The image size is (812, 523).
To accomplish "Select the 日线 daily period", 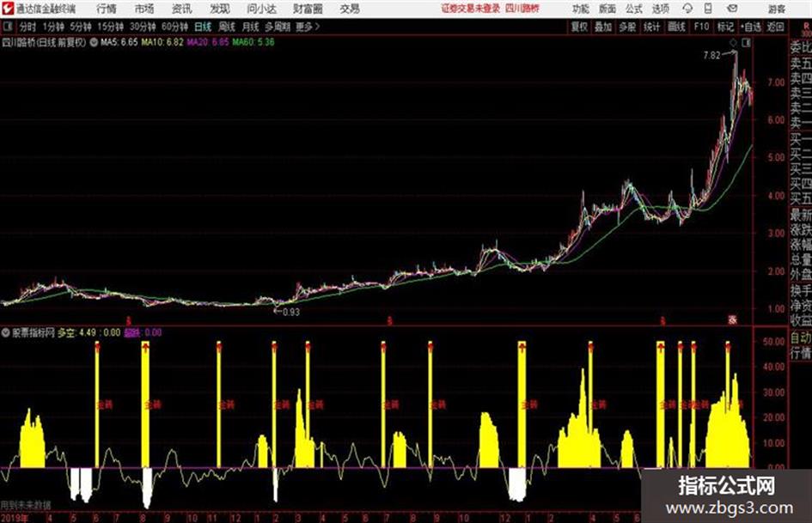I will pyautogui.click(x=203, y=27).
